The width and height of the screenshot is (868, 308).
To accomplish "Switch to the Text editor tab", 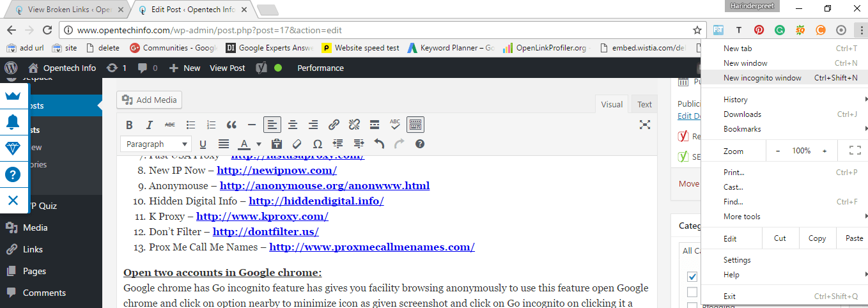I will (644, 104).
